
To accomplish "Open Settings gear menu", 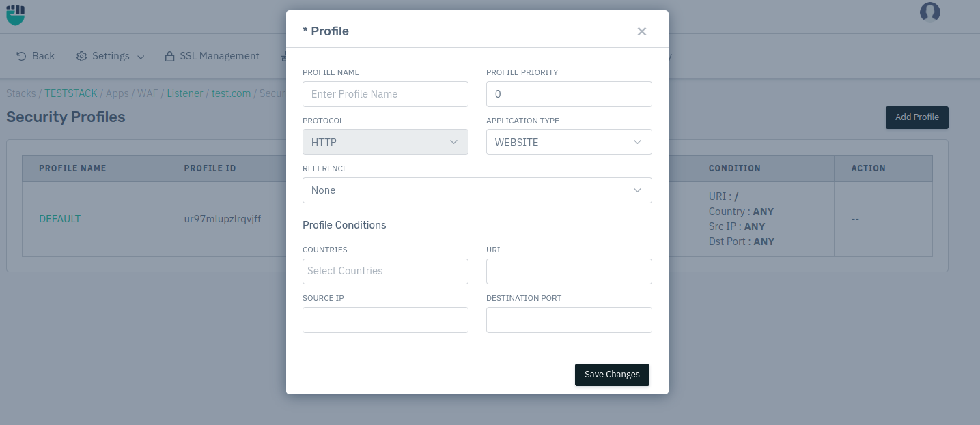I will (81, 56).
